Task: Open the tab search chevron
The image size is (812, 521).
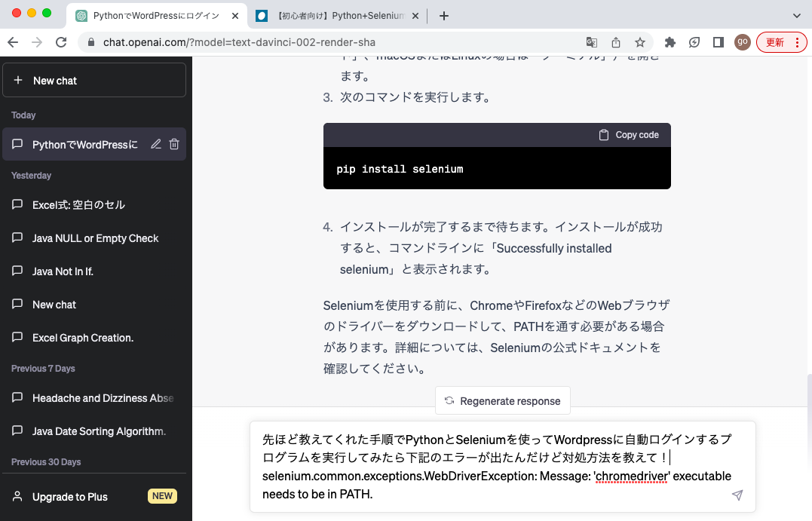Action: tap(796, 14)
